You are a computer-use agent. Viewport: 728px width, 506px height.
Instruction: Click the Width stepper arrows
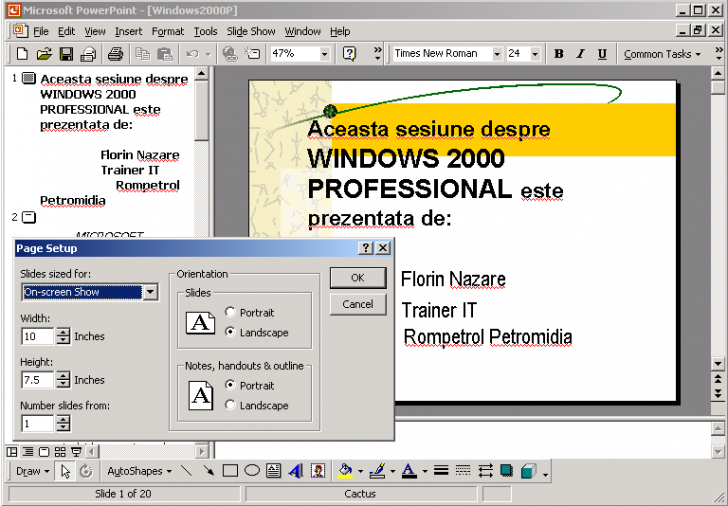64,336
